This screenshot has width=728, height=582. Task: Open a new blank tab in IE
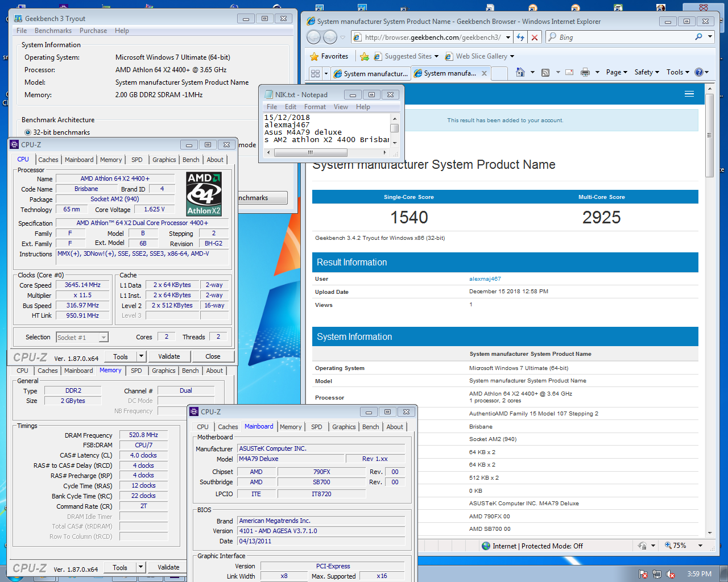(x=499, y=73)
